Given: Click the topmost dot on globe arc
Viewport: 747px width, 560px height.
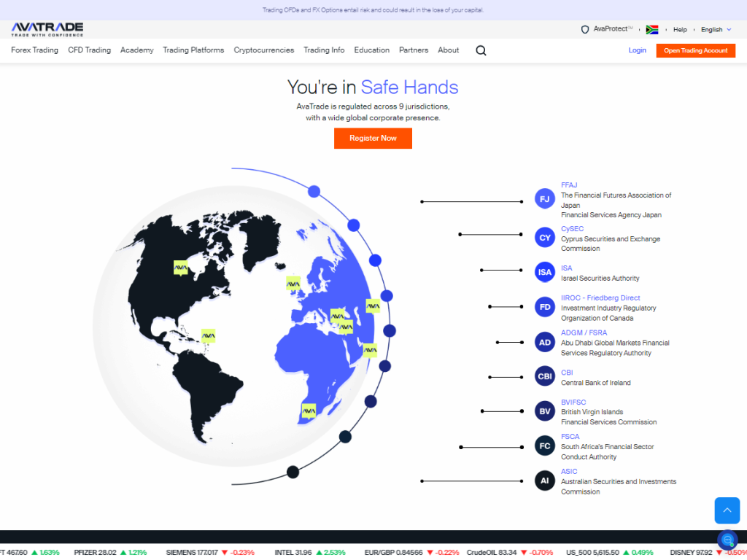Looking at the screenshot, I should (x=314, y=191).
